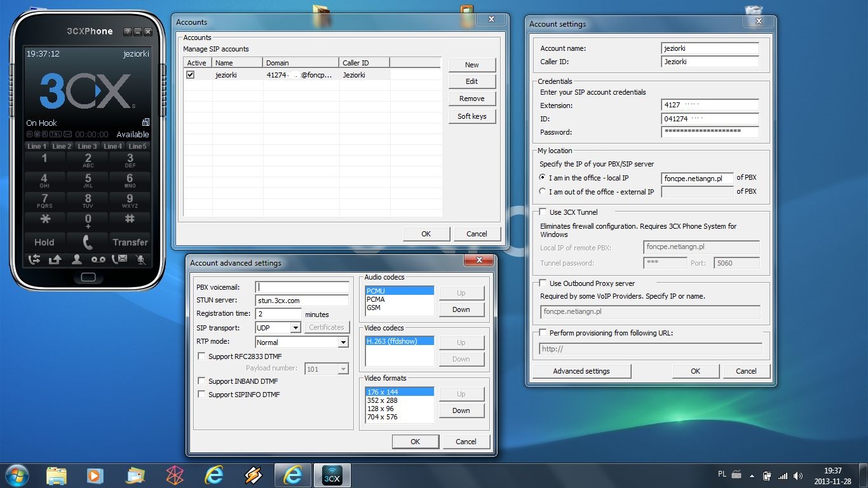Move audio codec Down
Screen dimensions: 868x488
[461, 309]
